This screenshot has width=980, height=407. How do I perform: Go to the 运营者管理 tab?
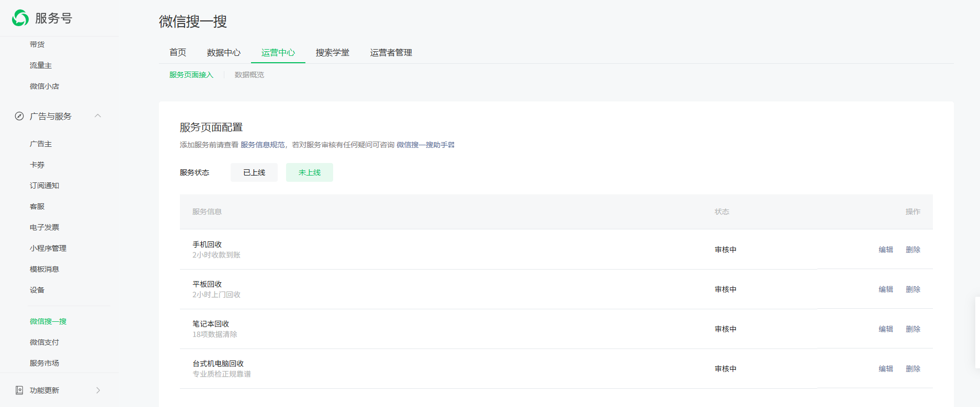(x=391, y=52)
